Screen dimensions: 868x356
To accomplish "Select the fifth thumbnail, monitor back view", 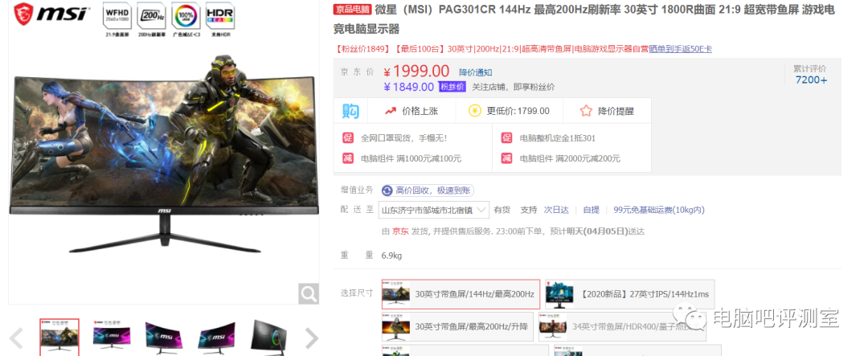I will (x=269, y=338).
